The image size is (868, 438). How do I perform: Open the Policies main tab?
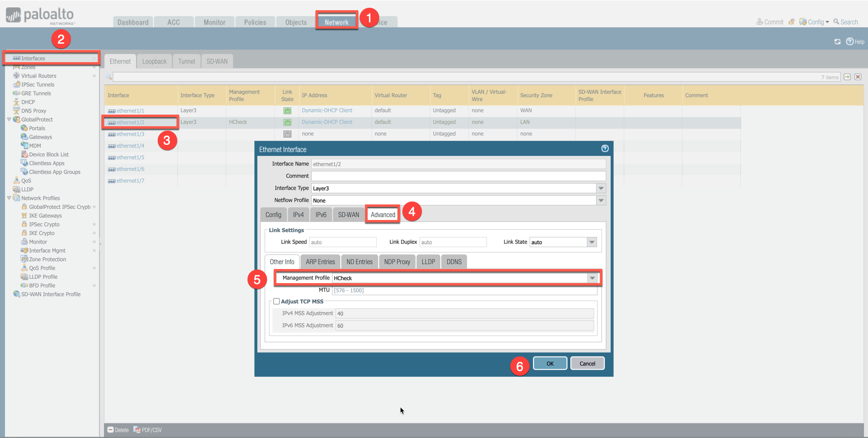[x=255, y=22]
